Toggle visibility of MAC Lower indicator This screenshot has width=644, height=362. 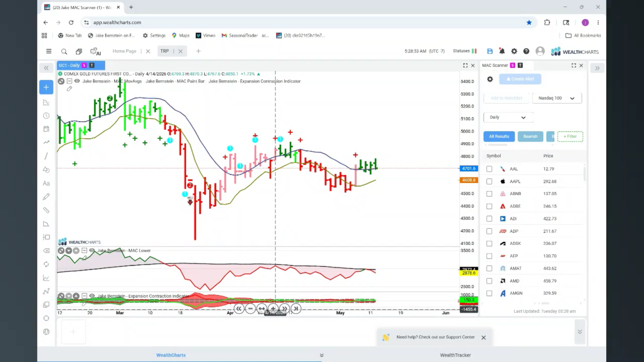[x=92, y=250]
